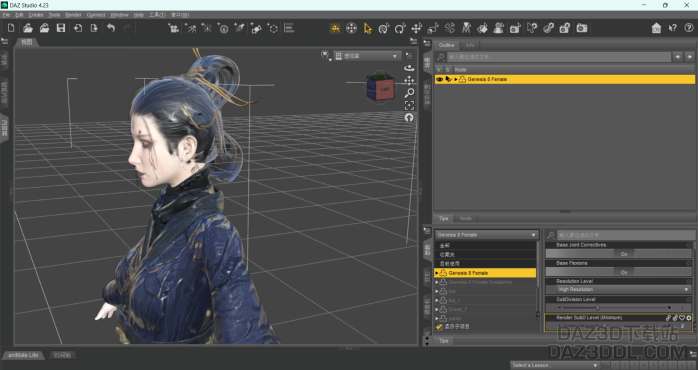Select the Translate move-arrows tool in toolbar
Image resolution: width=698 pixels, height=370 pixels.
417,28
